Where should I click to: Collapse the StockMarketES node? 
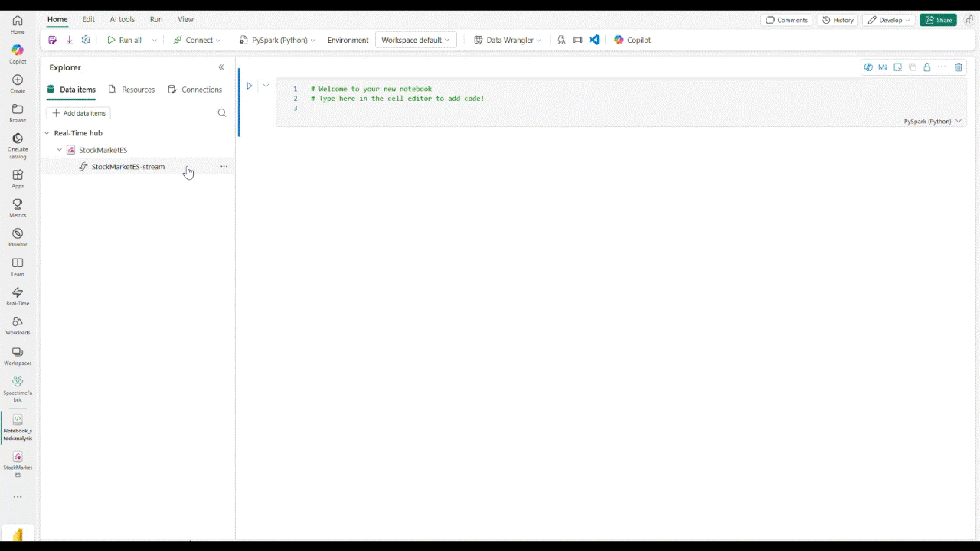(x=59, y=150)
